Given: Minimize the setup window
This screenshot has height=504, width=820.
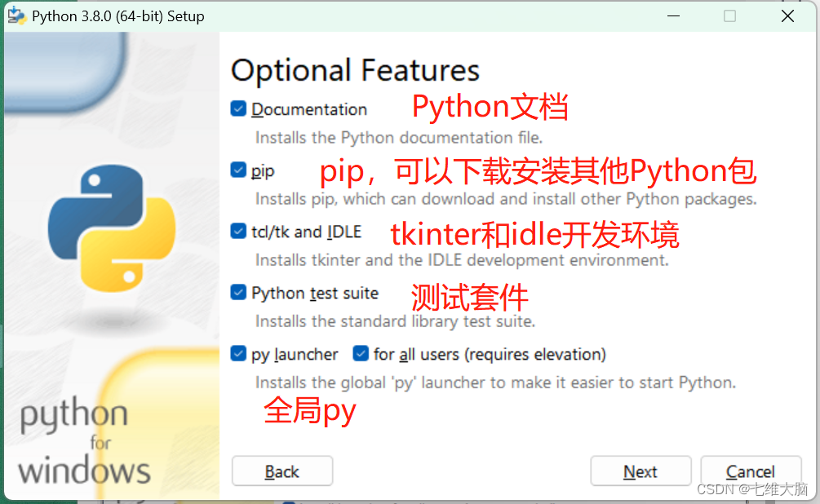Looking at the screenshot, I should [673, 15].
